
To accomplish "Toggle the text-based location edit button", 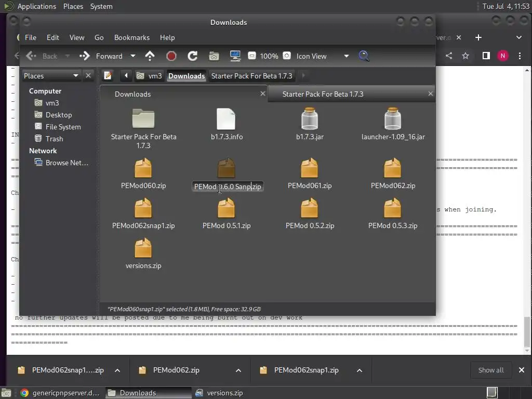I will tap(108, 76).
